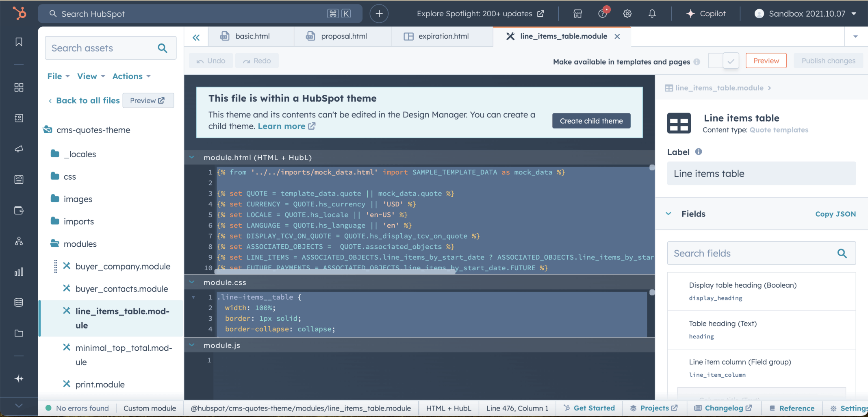Expand the left sidebar using bottom chevron

(19, 406)
